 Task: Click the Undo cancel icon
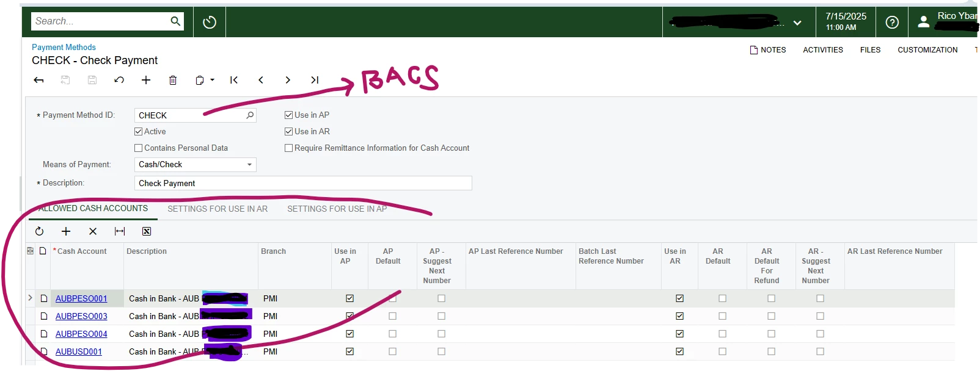pos(119,80)
